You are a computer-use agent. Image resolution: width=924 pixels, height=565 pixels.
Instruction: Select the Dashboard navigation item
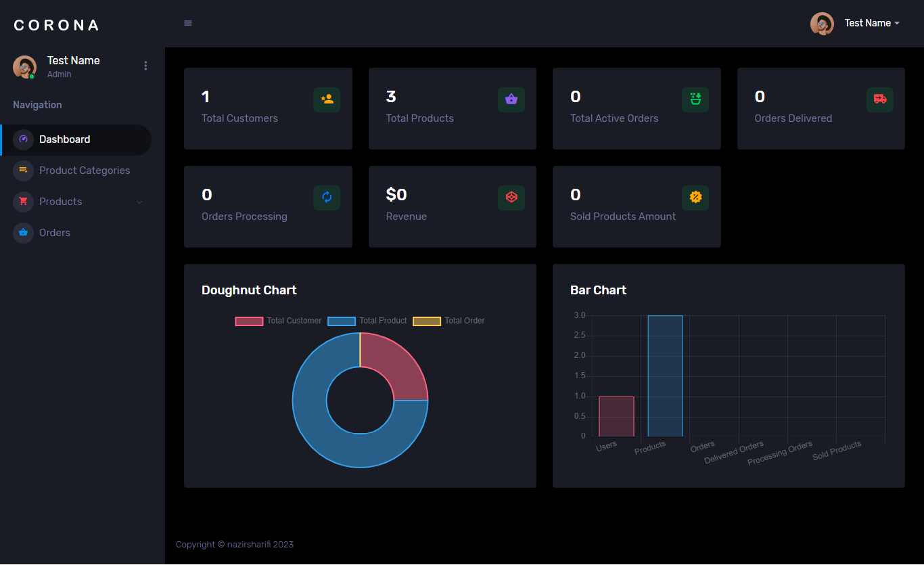tap(64, 139)
